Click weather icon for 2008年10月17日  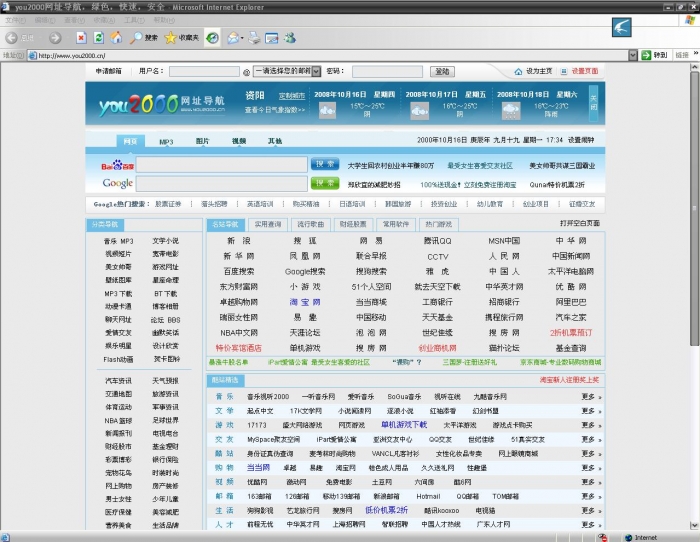tap(420, 110)
